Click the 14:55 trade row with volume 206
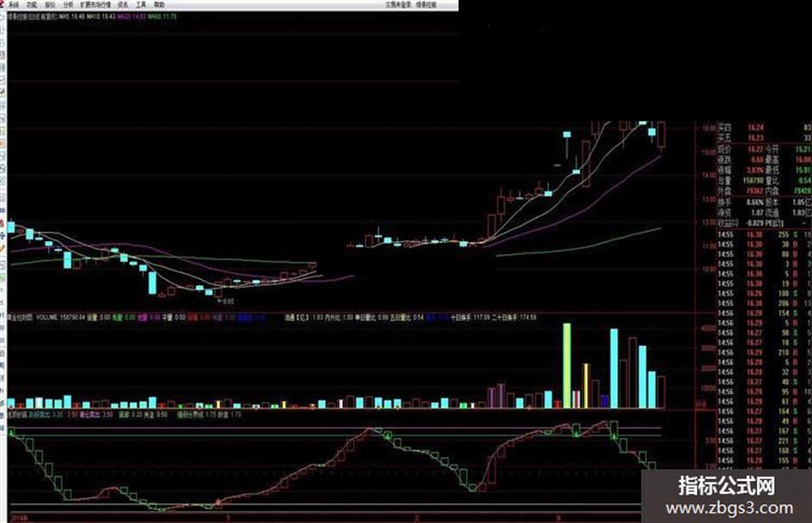Image resolution: width=812 pixels, height=523 pixels. tap(764, 303)
